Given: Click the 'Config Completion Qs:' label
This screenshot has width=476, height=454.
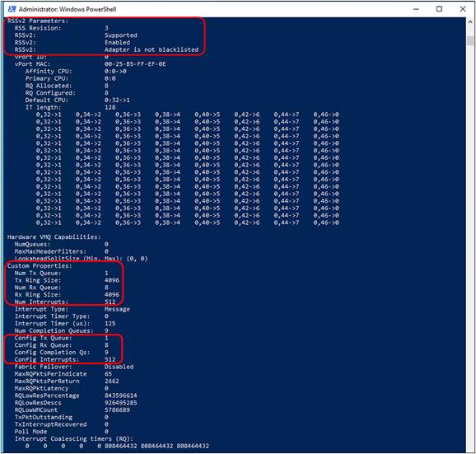Looking at the screenshot, I should 52,353.
